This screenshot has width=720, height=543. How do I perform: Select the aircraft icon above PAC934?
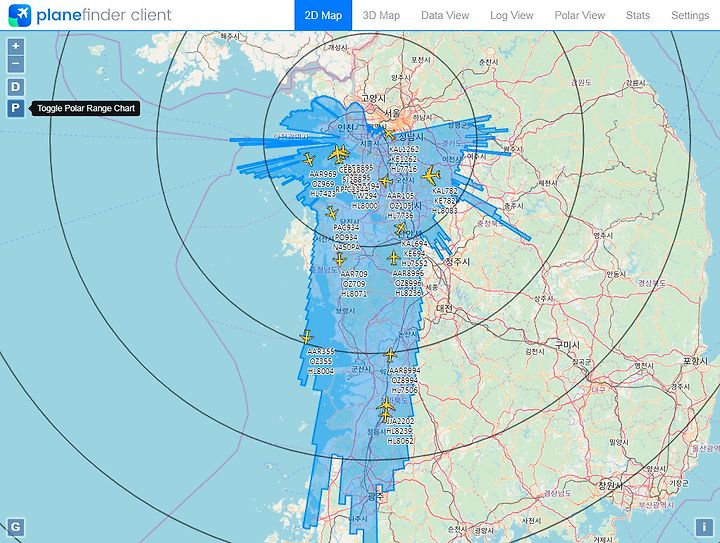tap(332, 213)
